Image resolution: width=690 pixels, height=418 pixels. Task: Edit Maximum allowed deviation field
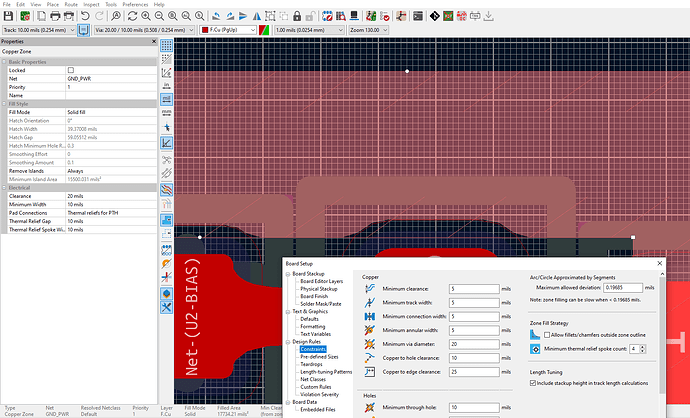click(x=623, y=287)
